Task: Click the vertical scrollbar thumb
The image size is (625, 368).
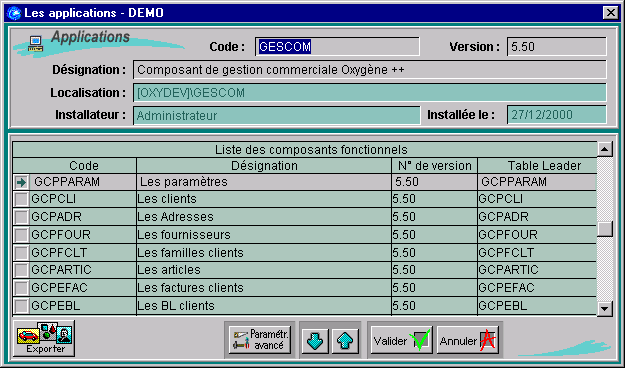Action: tap(605, 229)
